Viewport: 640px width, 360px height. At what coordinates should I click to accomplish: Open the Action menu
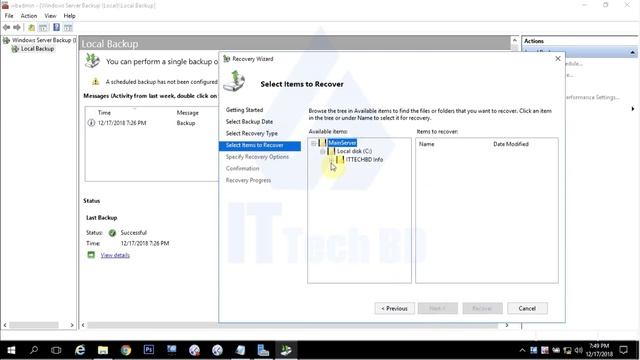[x=29, y=16]
